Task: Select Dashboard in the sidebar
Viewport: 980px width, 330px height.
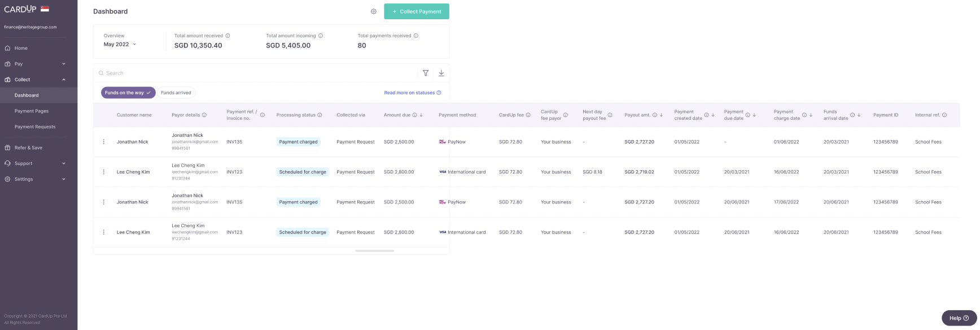Action: pos(38,95)
